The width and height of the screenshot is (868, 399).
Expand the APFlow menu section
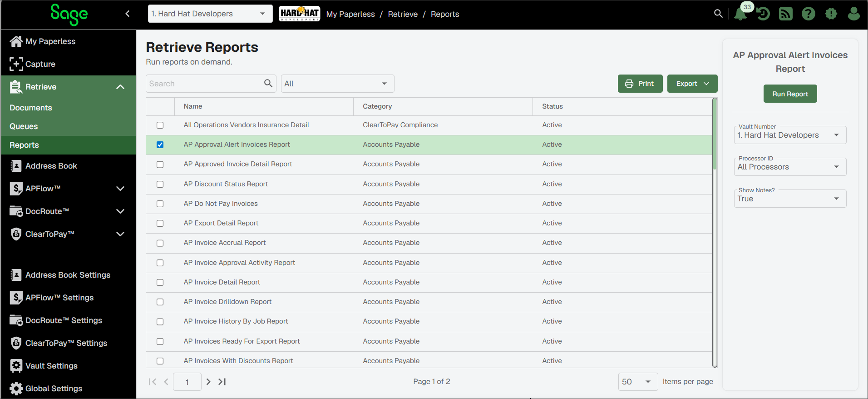coord(120,189)
